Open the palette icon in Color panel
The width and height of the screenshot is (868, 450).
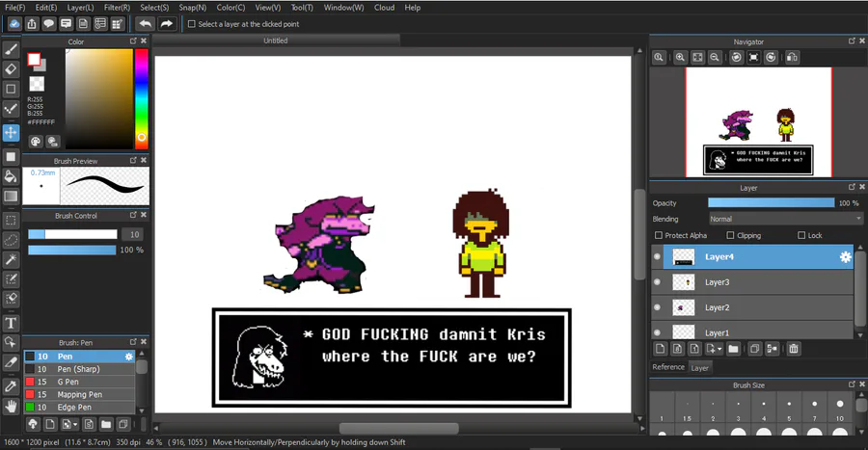click(x=36, y=142)
